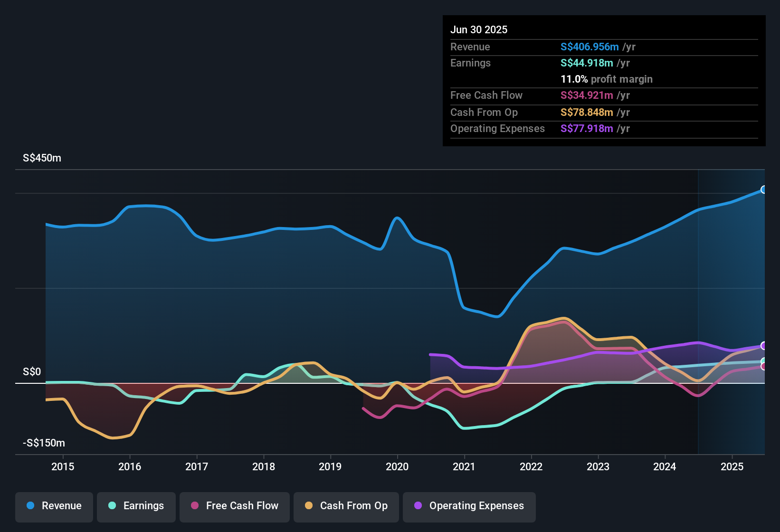The image size is (780, 532).
Task: Select the Revenue endpoint marker on the chart
Action: coord(764,190)
